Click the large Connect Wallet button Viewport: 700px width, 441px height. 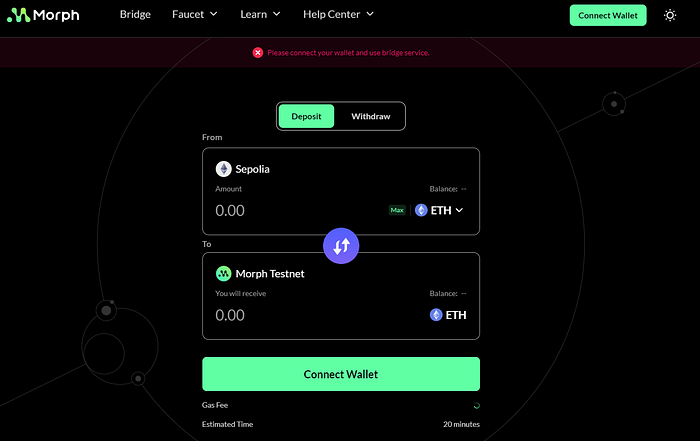341,374
